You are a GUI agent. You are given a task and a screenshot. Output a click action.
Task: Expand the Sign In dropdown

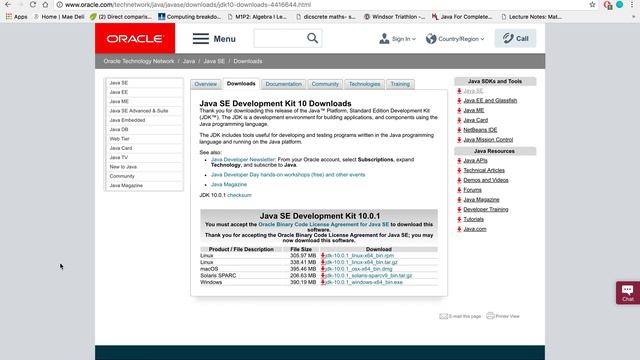tap(397, 39)
